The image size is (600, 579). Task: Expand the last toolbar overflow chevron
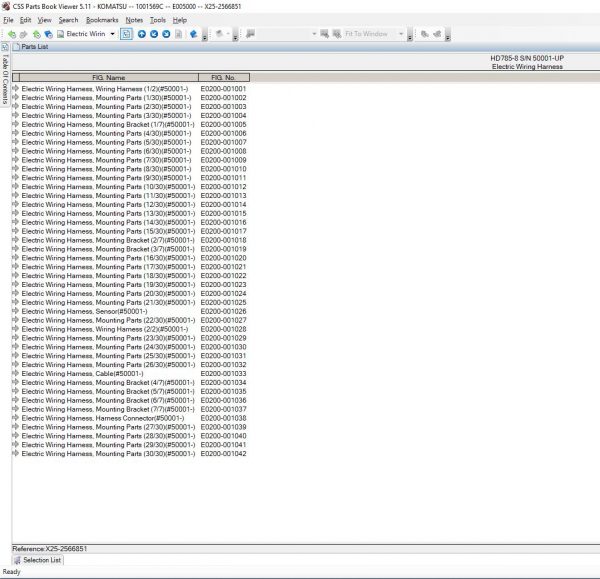pyautogui.click(x=448, y=35)
